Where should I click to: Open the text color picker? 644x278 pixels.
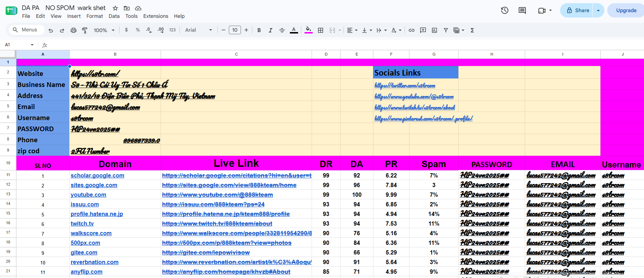coord(294,30)
